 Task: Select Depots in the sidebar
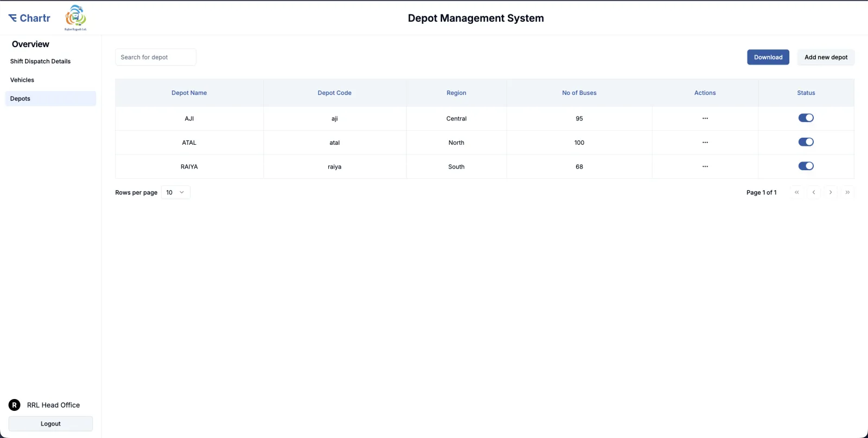50,99
